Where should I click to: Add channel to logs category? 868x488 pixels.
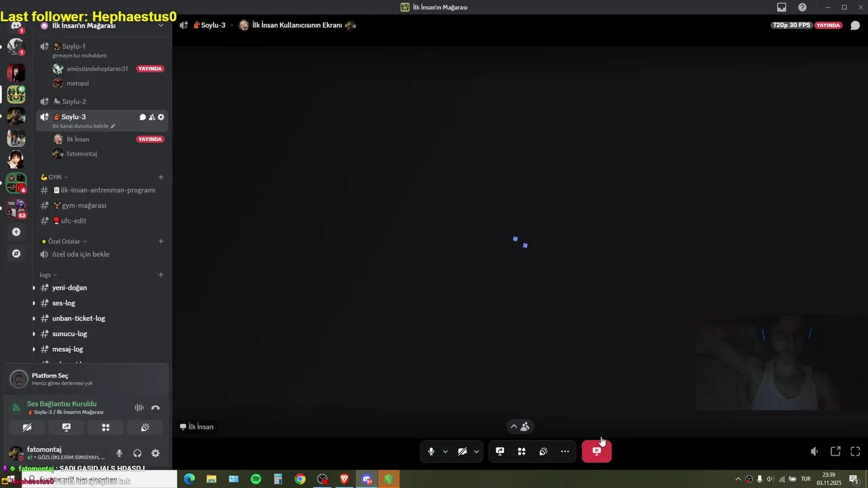(161, 274)
